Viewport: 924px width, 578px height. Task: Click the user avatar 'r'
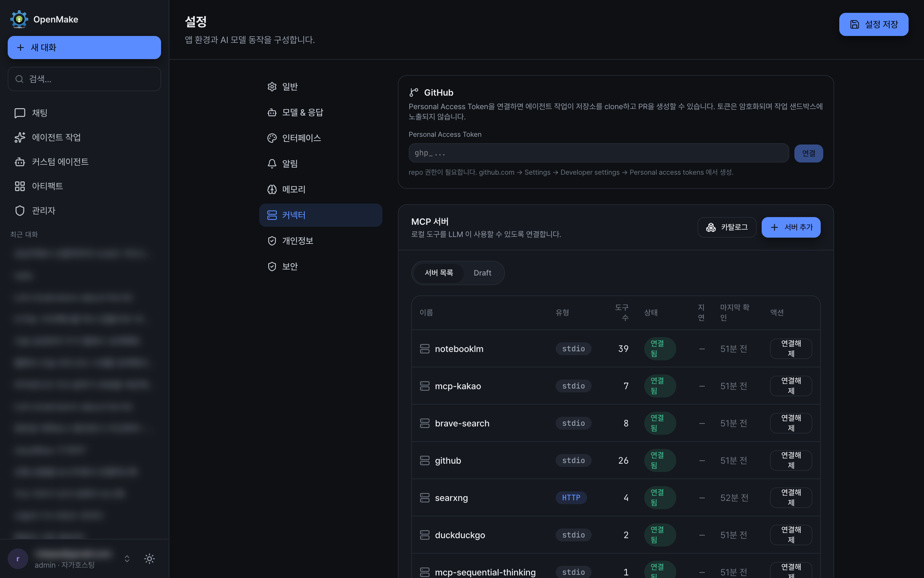18,558
